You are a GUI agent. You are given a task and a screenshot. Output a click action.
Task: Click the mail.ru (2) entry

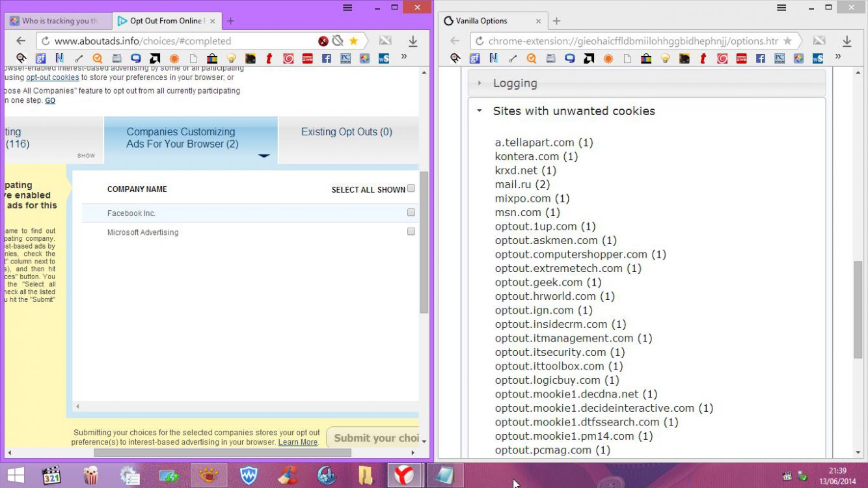[x=522, y=185]
